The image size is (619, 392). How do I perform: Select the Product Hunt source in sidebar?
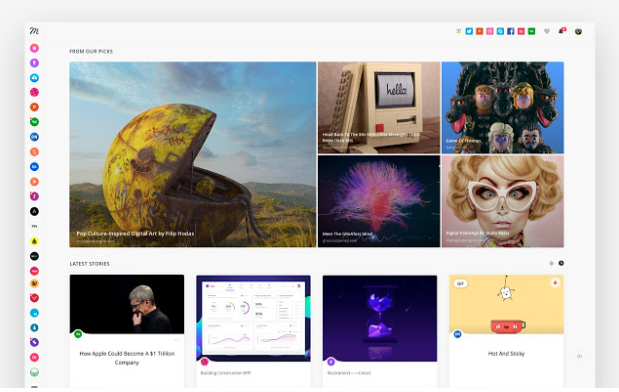(34, 107)
